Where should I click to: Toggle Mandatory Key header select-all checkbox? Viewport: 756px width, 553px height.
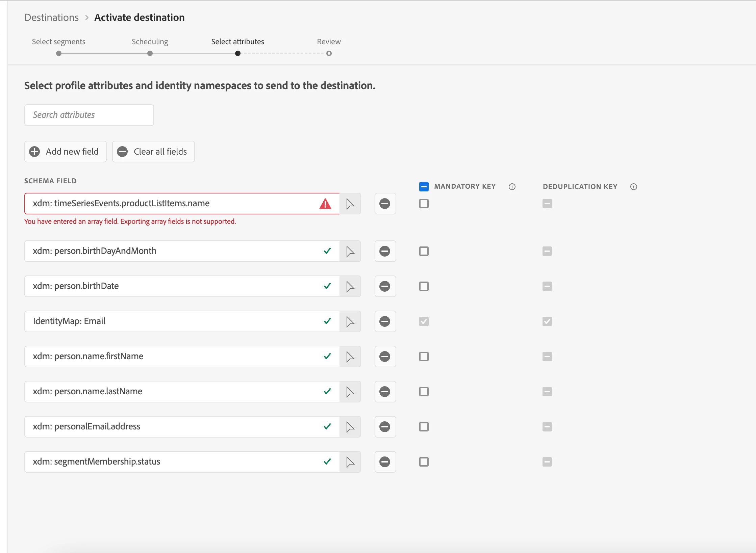point(424,187)
